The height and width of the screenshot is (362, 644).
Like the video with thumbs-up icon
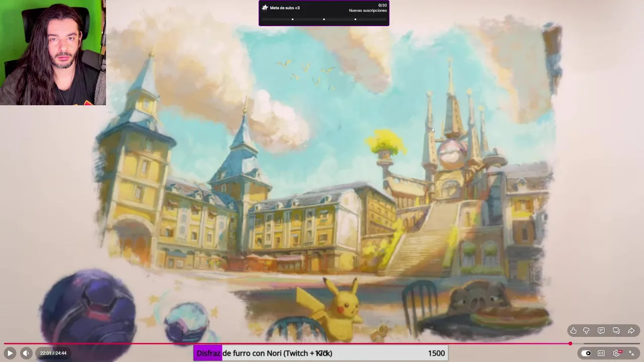click(573, 330)
